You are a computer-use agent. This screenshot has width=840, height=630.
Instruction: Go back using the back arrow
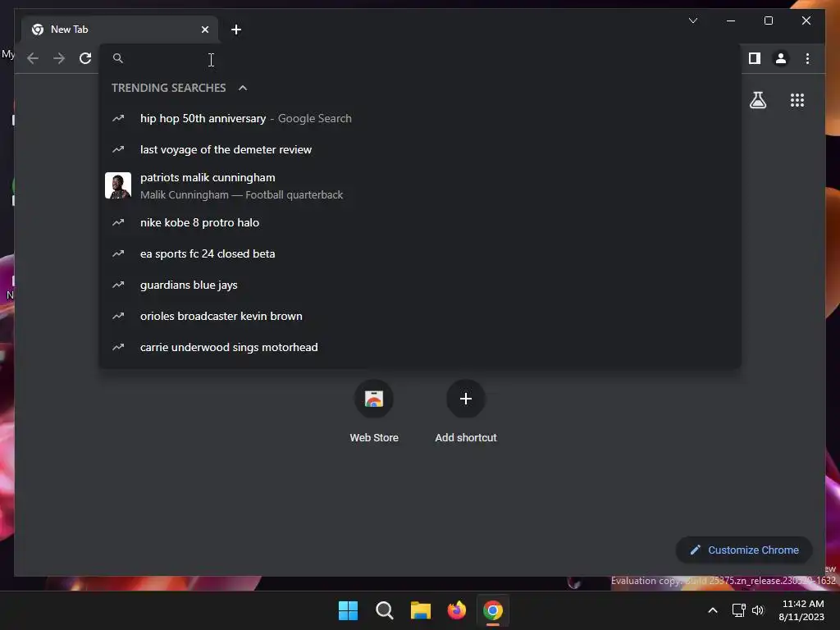pos(33,58)
